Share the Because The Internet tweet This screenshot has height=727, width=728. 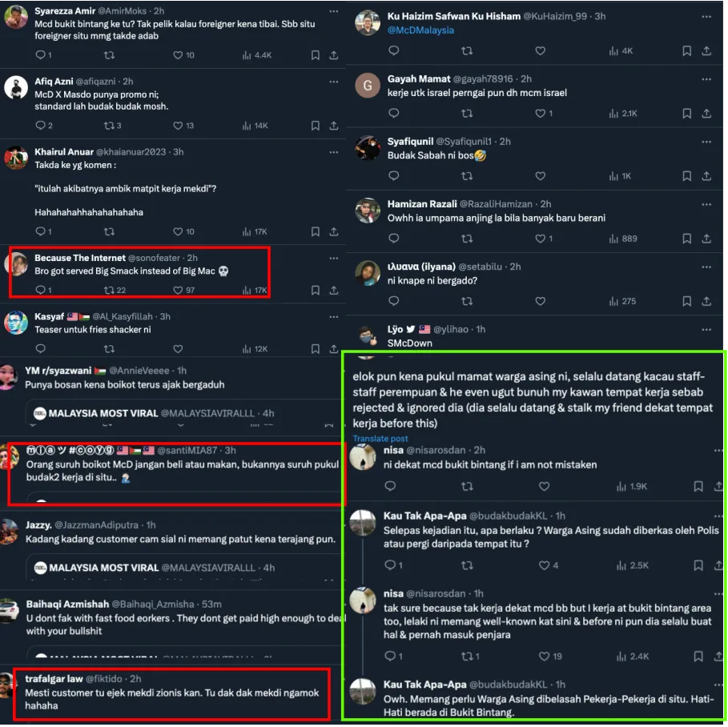tap(334, 291)
